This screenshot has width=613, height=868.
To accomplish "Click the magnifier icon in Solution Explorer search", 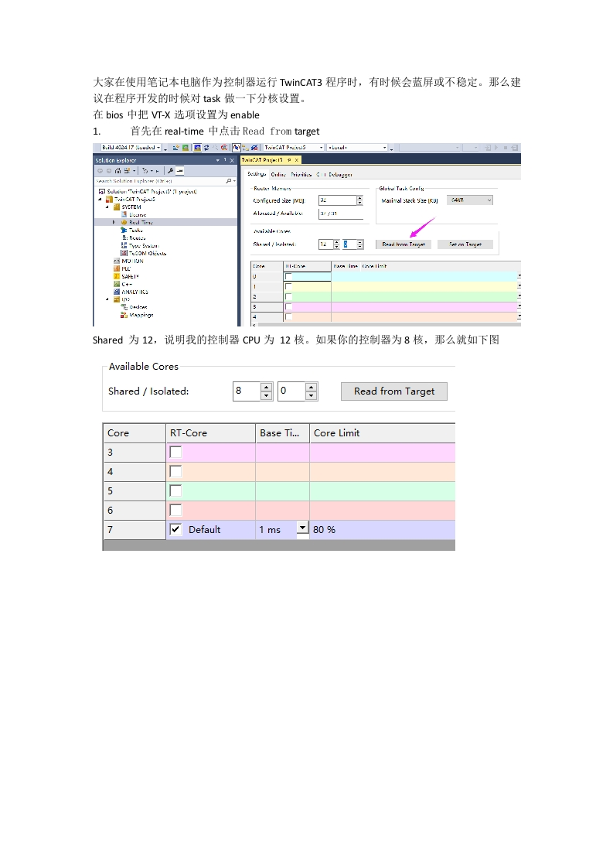I will (x=229, y=181).
